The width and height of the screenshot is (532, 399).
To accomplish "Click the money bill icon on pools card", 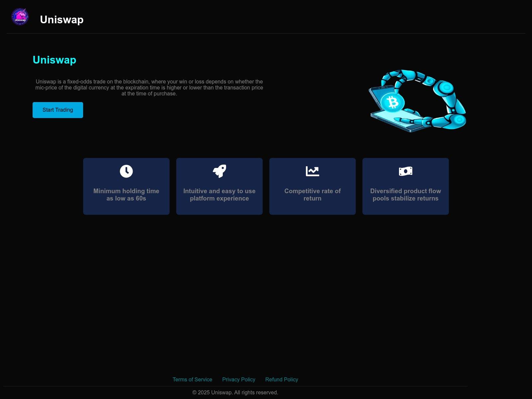I will tap(406, 171).
